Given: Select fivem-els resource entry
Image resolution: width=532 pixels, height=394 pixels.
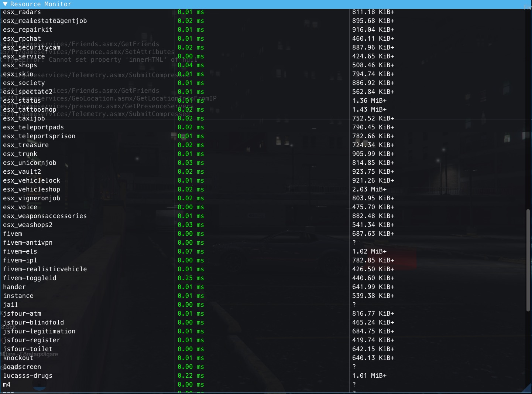Looking at the screenshot, I should [20, 252].
